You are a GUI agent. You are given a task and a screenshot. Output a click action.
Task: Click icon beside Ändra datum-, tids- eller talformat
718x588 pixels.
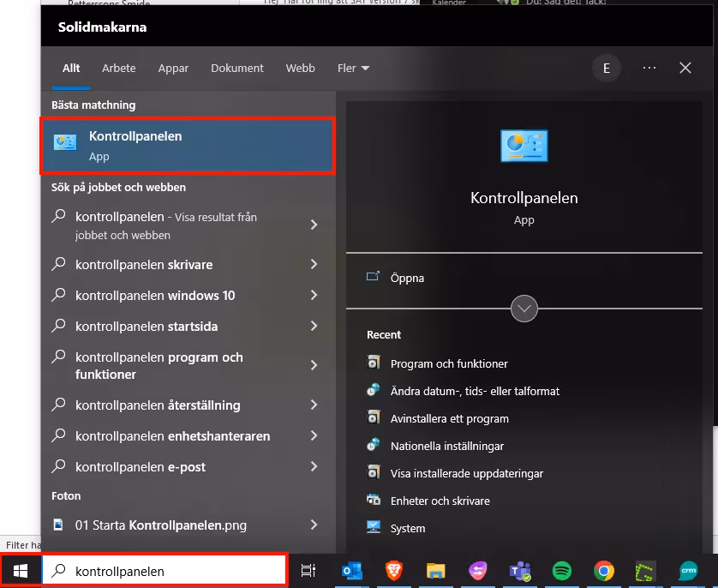click(x=374, y=390)
